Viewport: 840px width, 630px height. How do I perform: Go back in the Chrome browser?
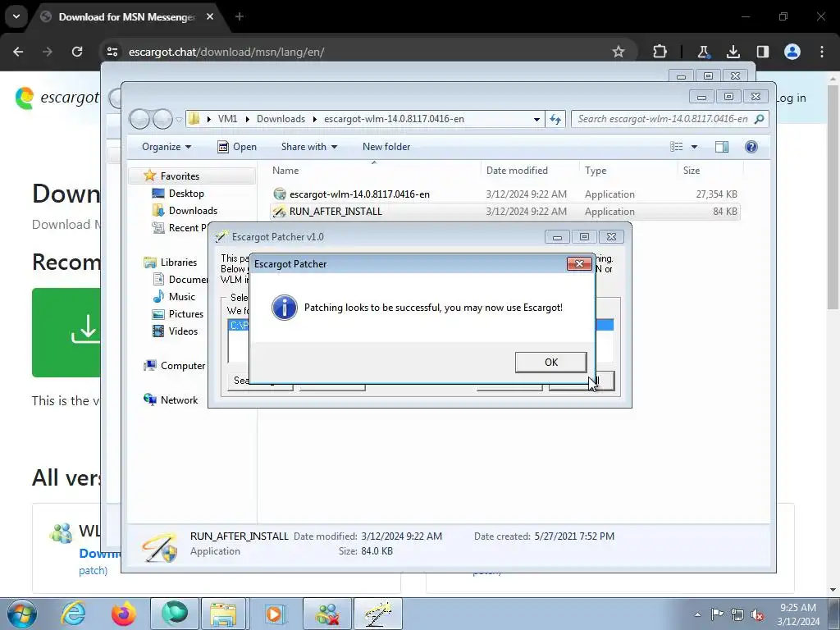[x=18, y=52]
